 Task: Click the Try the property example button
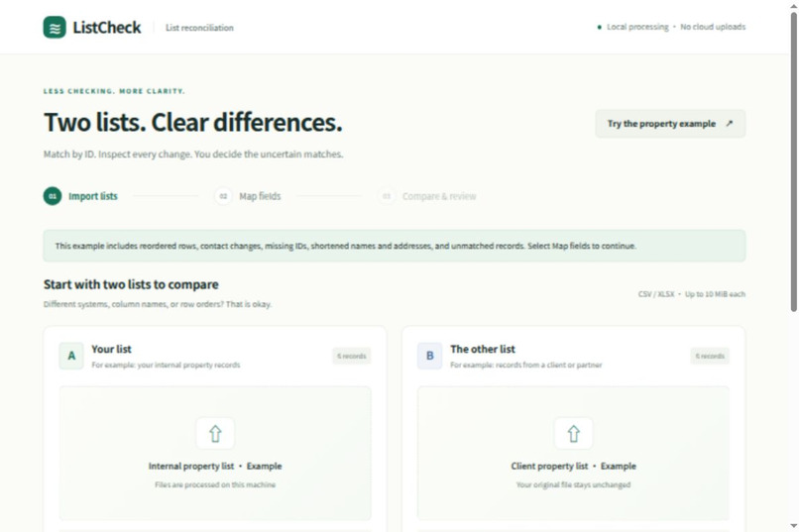(670, 124)
